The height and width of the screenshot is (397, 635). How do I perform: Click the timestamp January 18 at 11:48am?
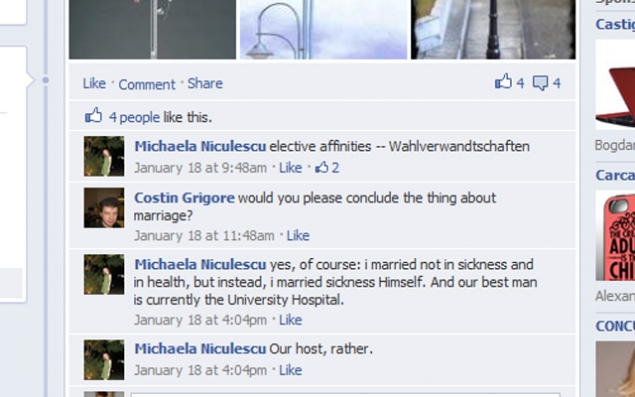click(x=204, y=235)
